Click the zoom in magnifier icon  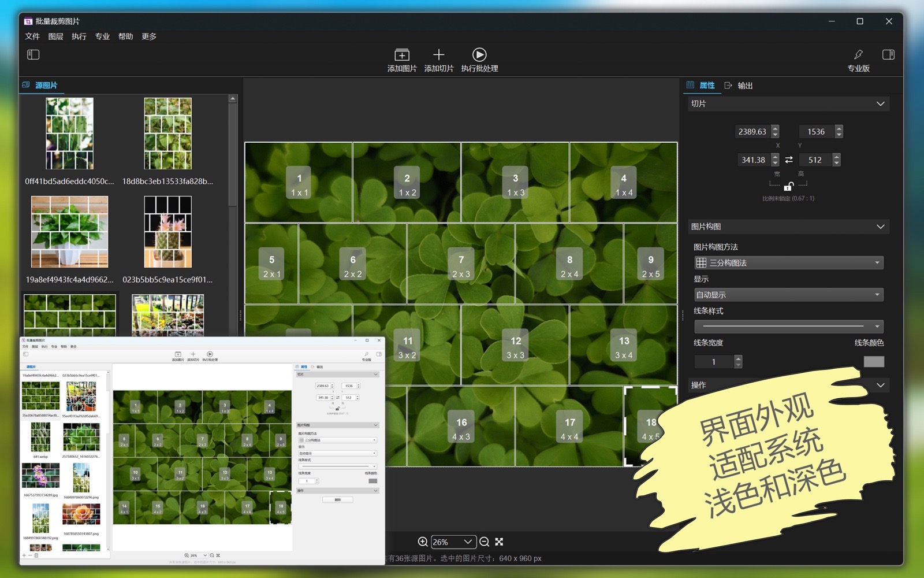(x=423, y=542)
